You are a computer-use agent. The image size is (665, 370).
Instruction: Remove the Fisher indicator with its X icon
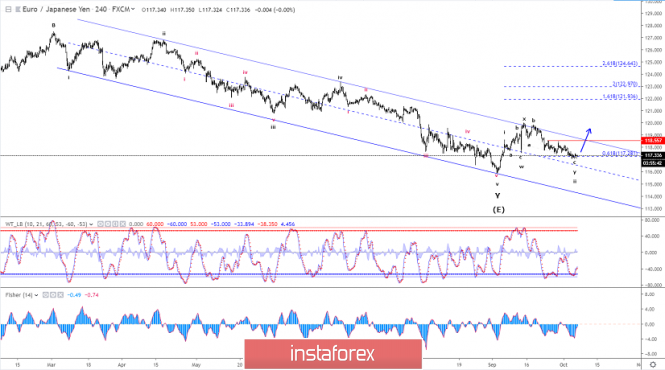[x=61, y=295]
